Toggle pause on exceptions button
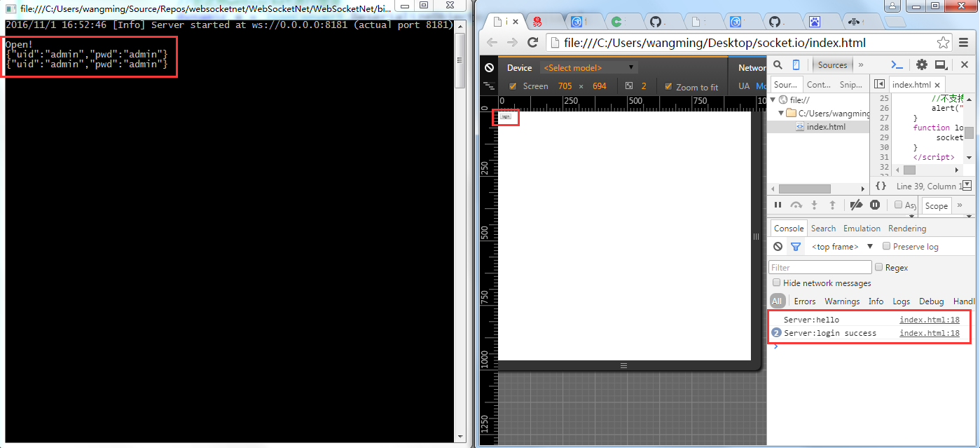The width and height of the screenshot is (980, 448). point(875,205)
